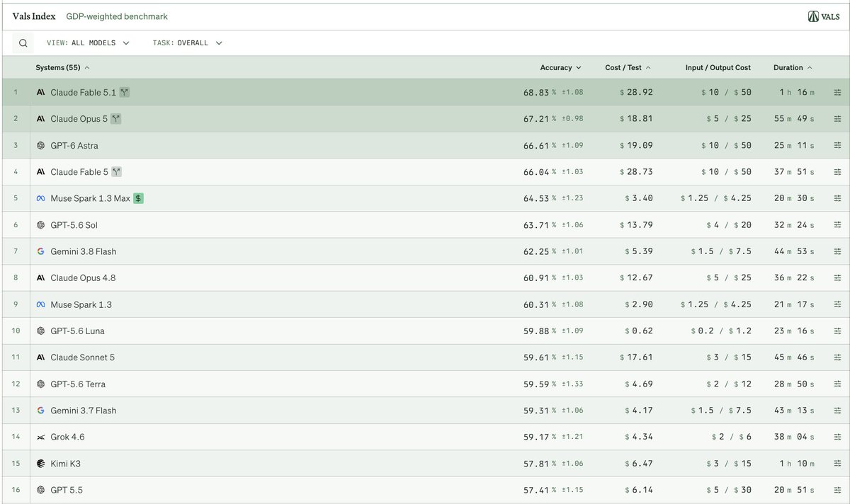Open row settings icon for Claude Sonnet 5
This screenshot has width=850, height=504.
[x=837, y=357]
